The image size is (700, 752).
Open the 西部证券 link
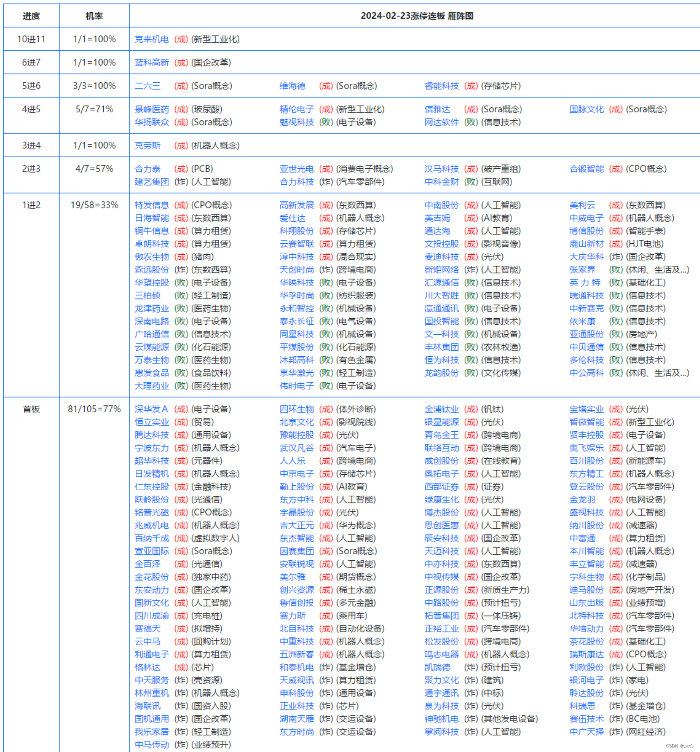click(x=441, y=487)
